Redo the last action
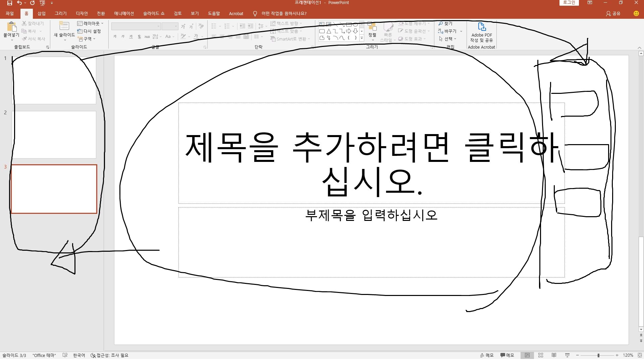 click(33, 3)
